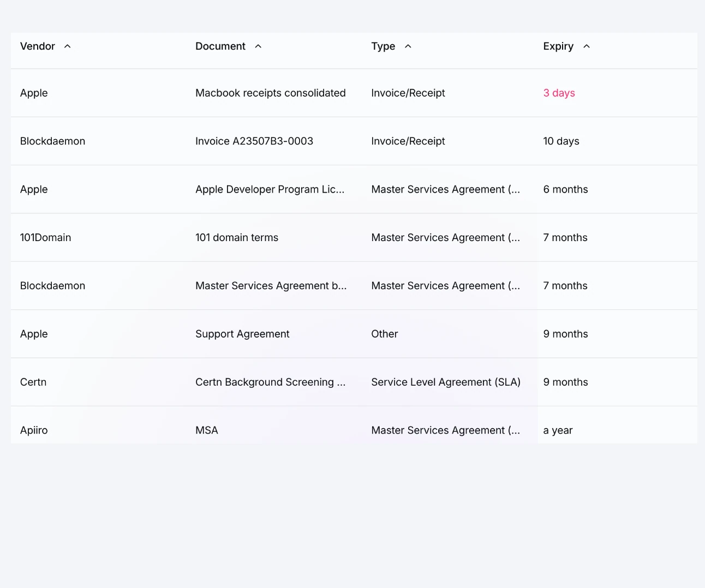
Task: Click 7 months expiry in 101Domain row
Action: pyautogui.click(x=565, y=238)
